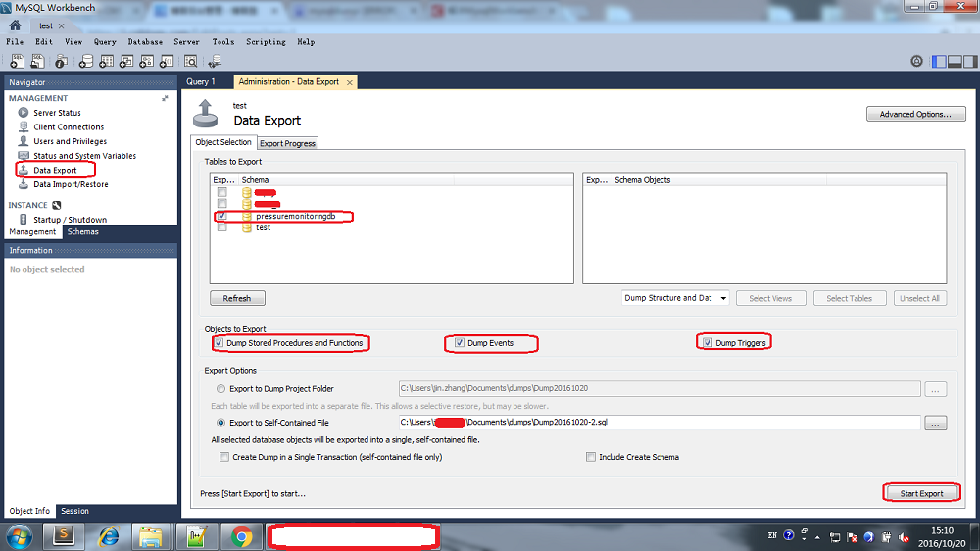Viewport: 980px width, 551px height.
Task: Click the wrench icon next to INSTANCE
Action: 57,205
